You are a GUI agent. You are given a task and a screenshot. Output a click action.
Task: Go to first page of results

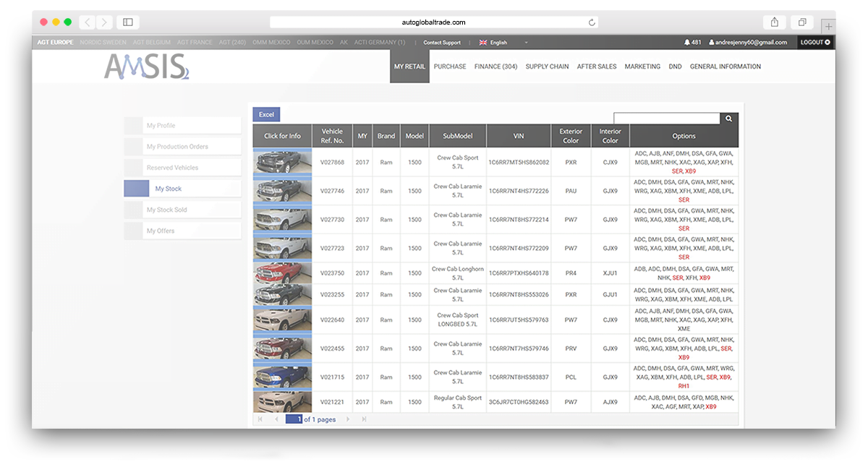pyautogui.click(x=260, y=419)
